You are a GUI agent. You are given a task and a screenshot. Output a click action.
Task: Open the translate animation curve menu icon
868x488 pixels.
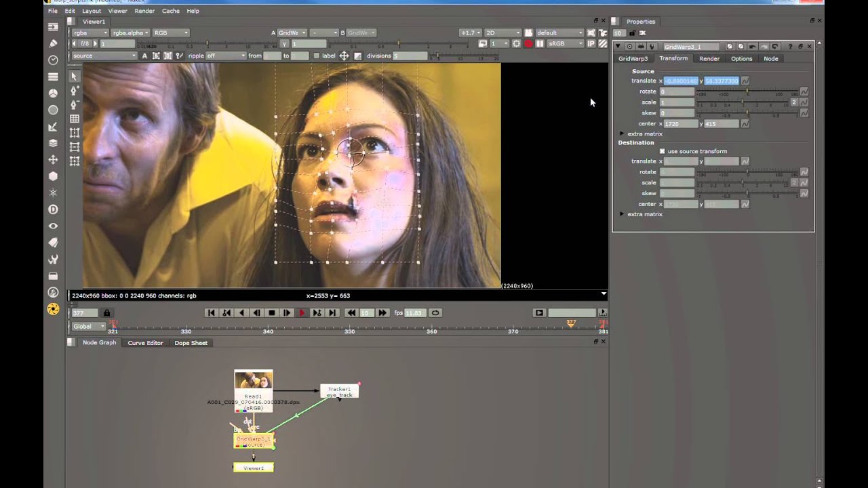745,81
